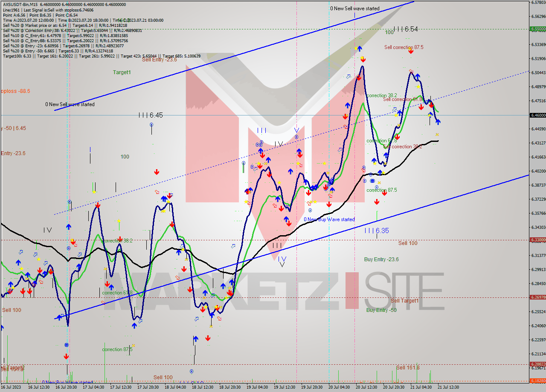Click the '0 New Buy Wave started' label

pos(329,219)
